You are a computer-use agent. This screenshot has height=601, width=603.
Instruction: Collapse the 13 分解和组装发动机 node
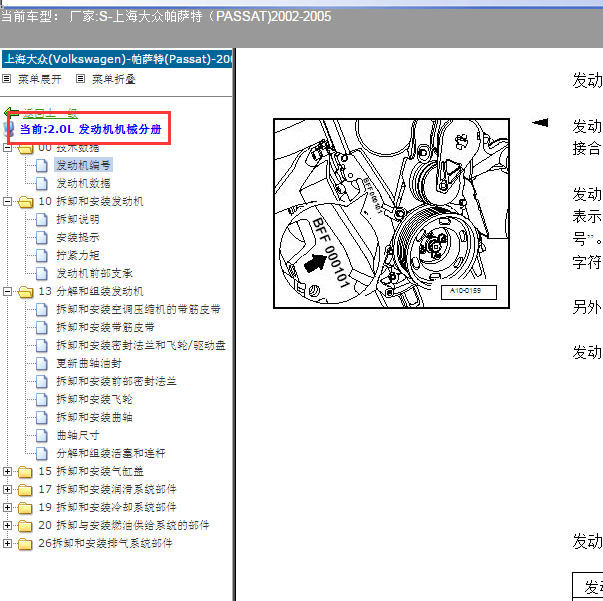pyautogui.click(x=7, y=291)
